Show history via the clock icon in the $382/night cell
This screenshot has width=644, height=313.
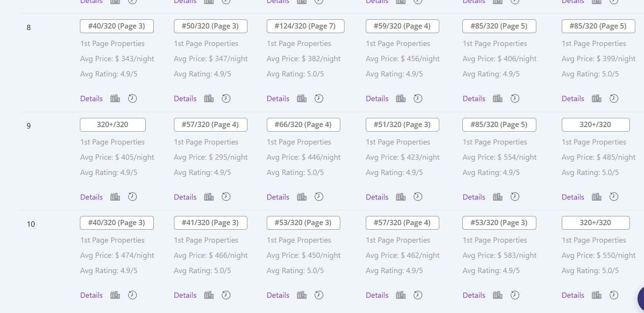click(x=319, y=99)
